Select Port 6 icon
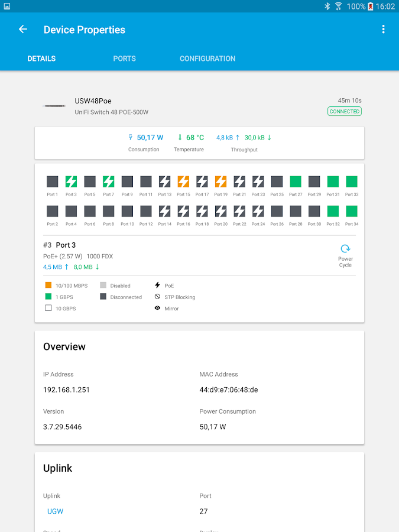The height and width of the screenshot is (532, 399). [x=90, y=211]
